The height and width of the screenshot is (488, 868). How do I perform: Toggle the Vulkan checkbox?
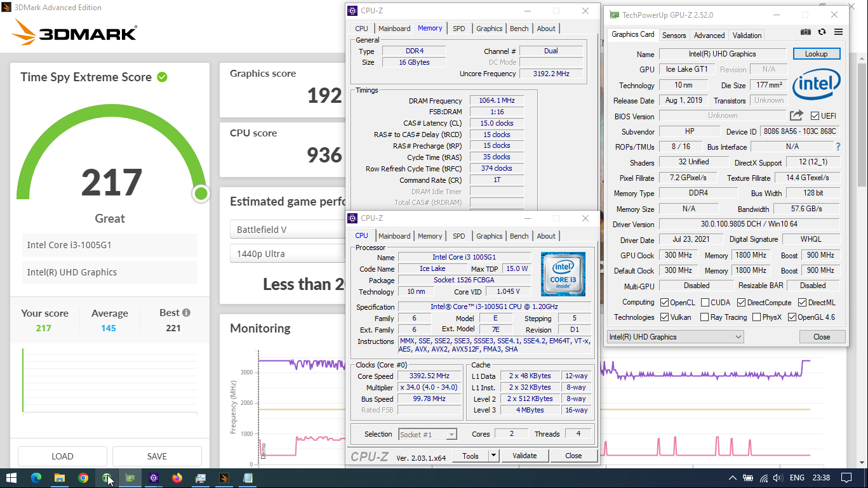tap(664, 317)
